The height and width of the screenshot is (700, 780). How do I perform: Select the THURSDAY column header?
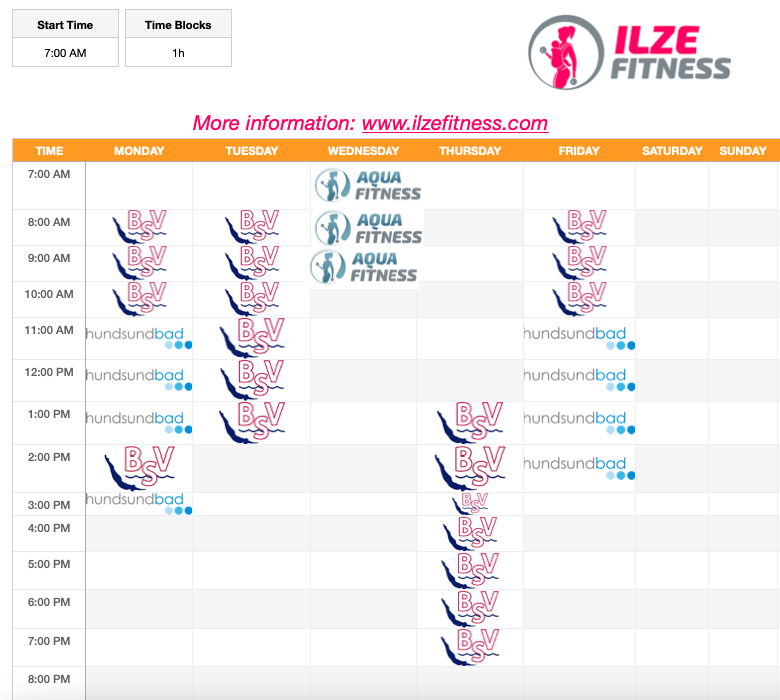470,151
